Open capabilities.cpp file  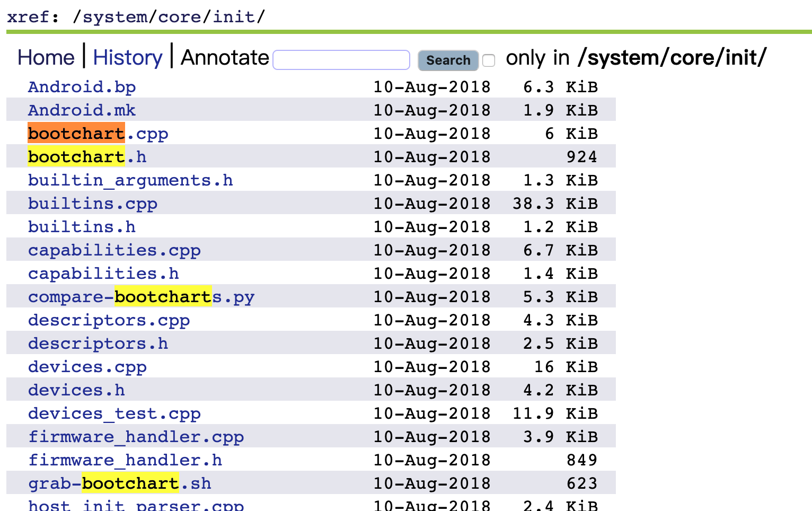114,250
